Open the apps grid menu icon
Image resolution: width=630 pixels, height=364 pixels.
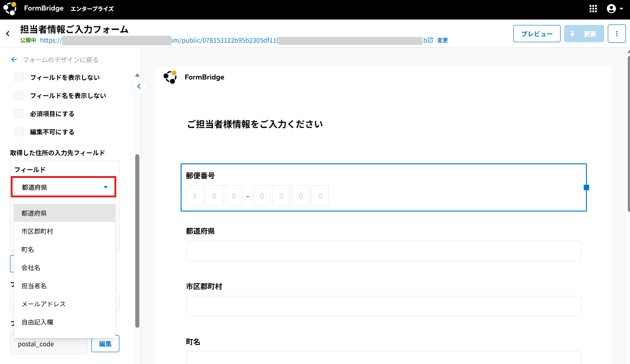click(593, 9)
